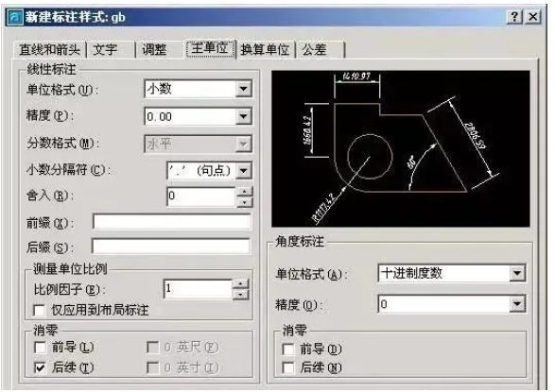The image size is (555, 392).
Task: Increase the 比例因子 with up arrow
Action: click(x=241, y=284)
